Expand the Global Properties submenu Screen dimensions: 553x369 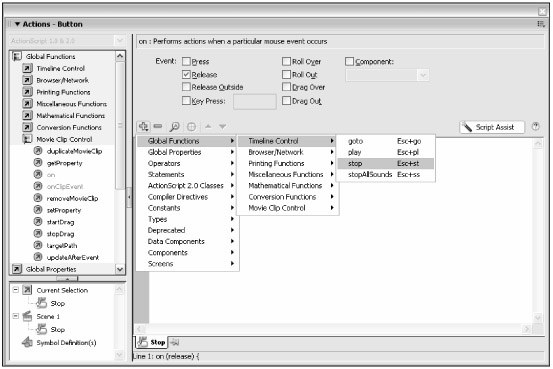tap(188, 152)
